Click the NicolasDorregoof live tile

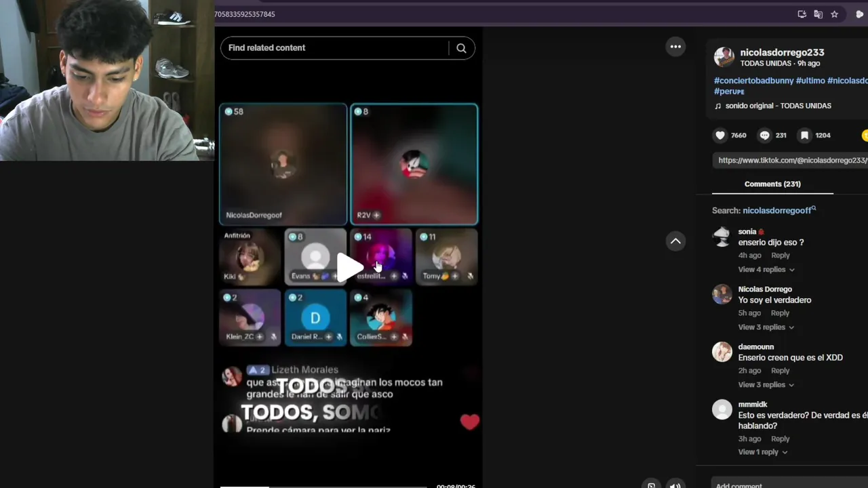(283, 164)
